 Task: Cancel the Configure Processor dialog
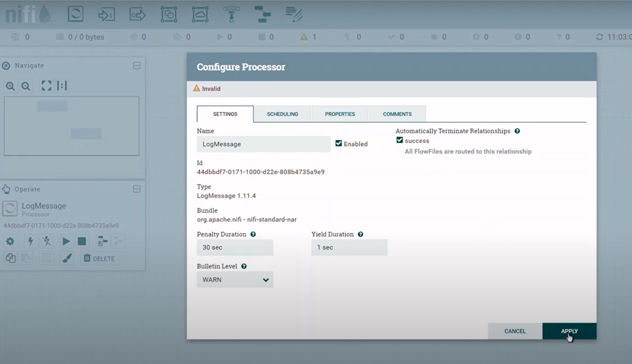point(515,331)
